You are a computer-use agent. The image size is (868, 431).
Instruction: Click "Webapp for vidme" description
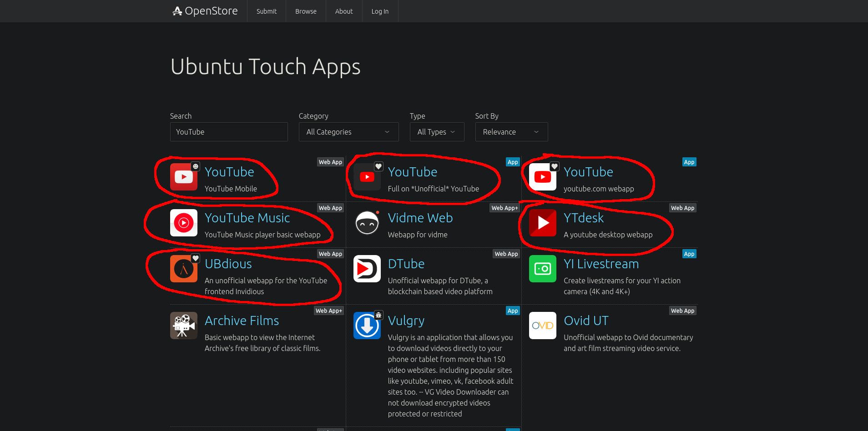[x=418, y=235]
